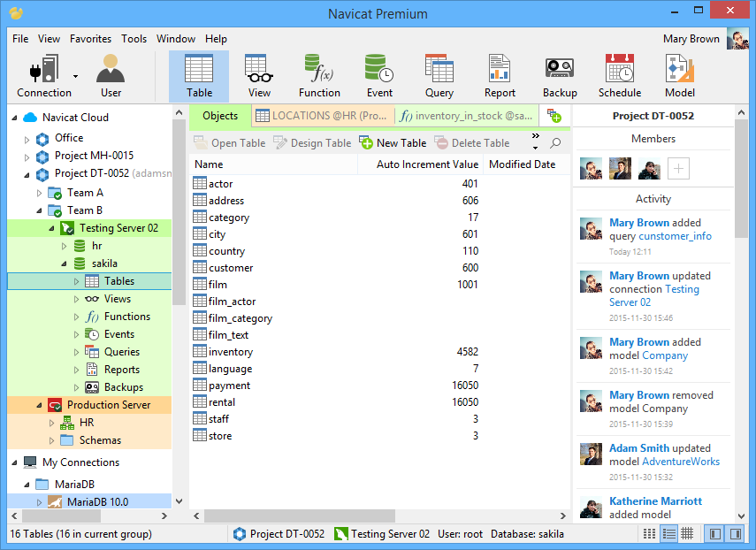The image size is (756, 550).
Task: Click Database: sakila in the status bar
Action: [528, 534]
